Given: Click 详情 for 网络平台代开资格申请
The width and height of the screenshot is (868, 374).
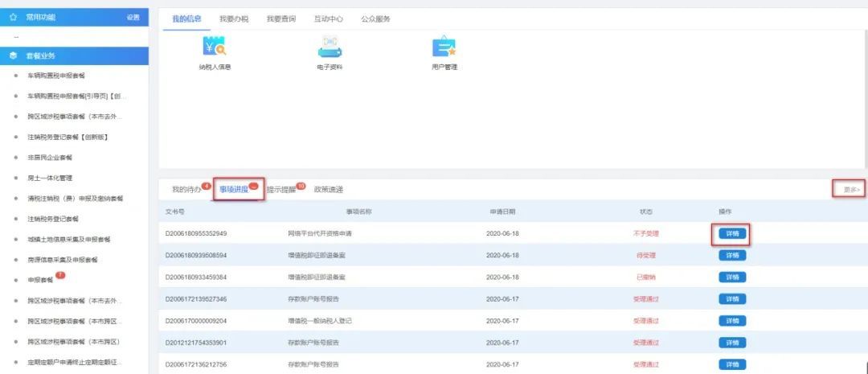Looking at the screenshot, I should pos(731,234).
